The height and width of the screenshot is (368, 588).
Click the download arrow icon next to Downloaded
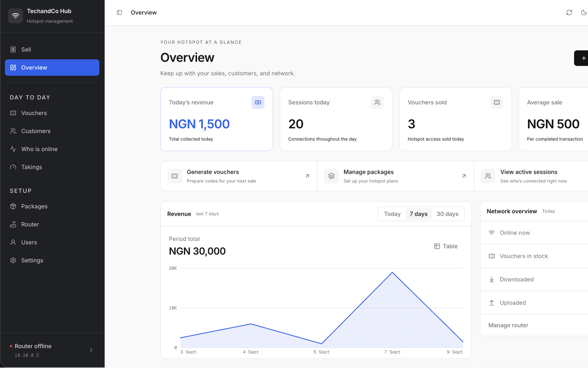pyautogui.click(x=491, y=280)
